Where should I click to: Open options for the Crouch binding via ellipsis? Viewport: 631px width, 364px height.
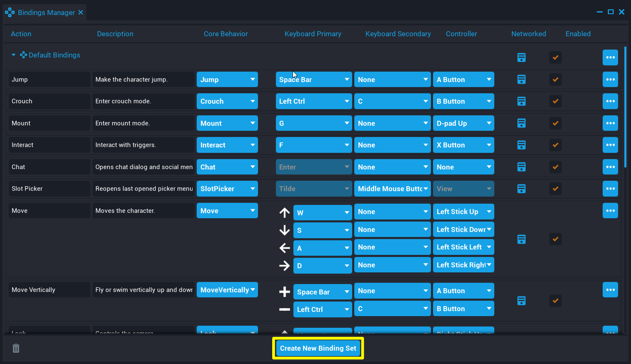[610, 101]
